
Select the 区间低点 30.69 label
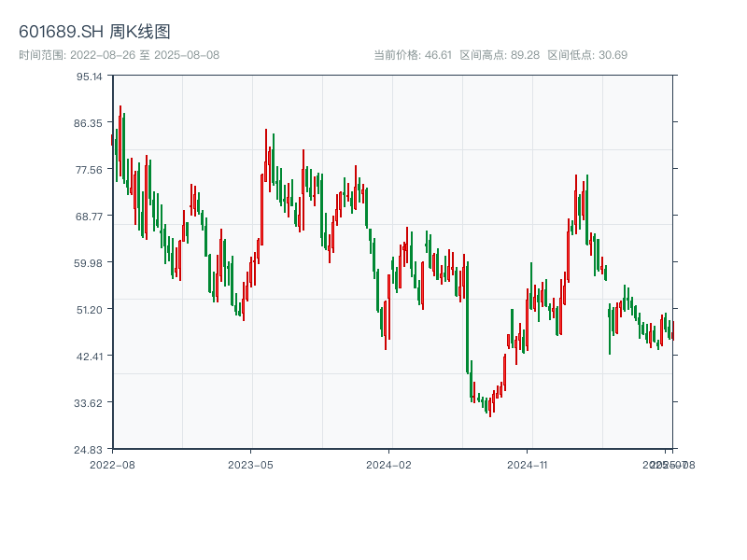[x=587, y=55]
